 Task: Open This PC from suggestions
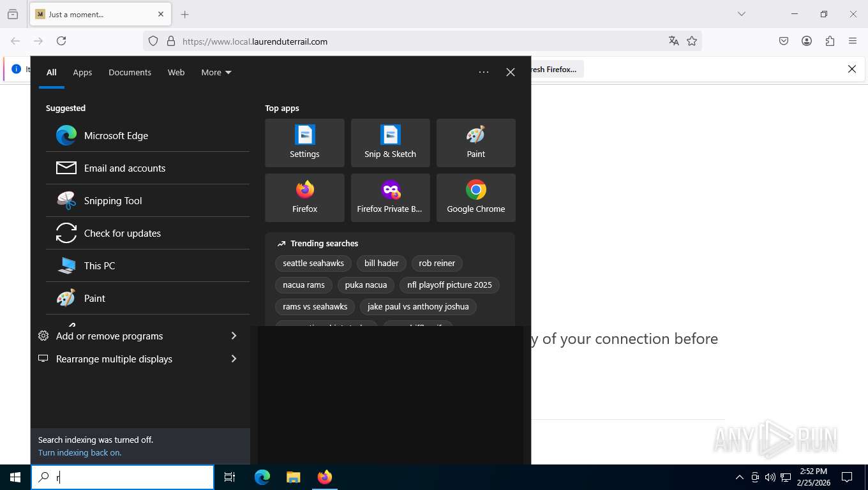point(147,265)
